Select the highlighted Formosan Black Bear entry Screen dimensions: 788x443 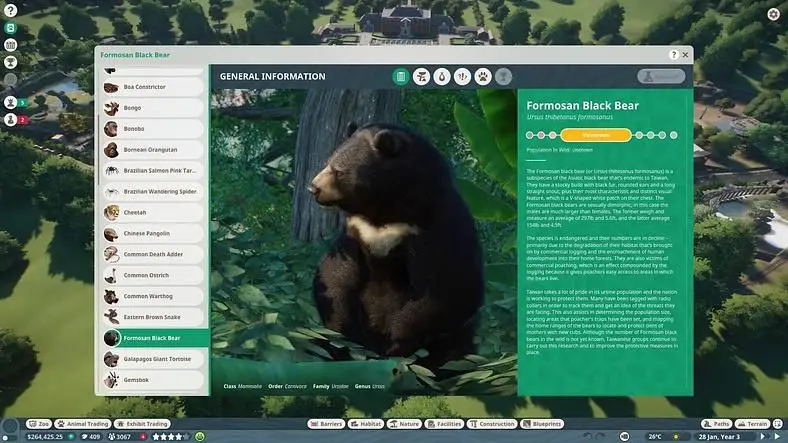point(155,338)
